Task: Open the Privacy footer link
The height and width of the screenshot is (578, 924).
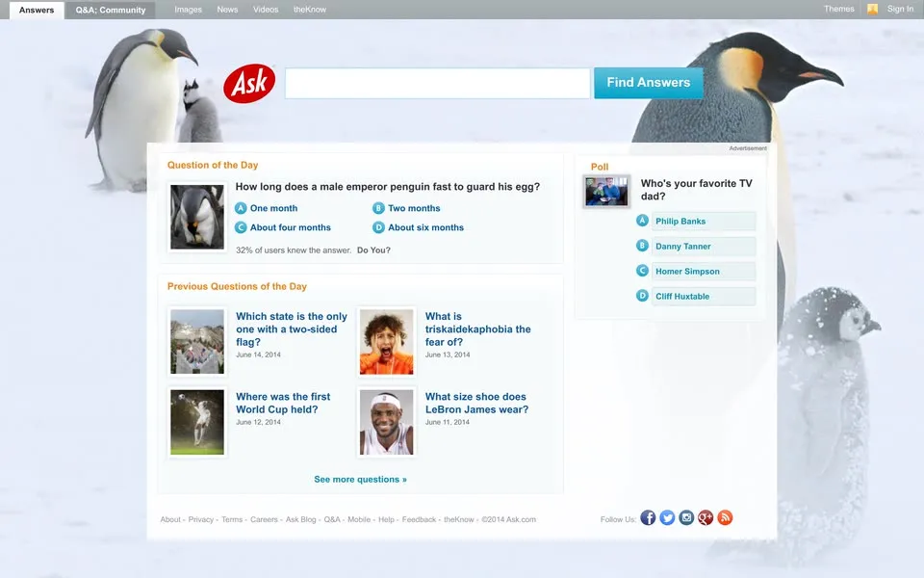Action: 201,519
